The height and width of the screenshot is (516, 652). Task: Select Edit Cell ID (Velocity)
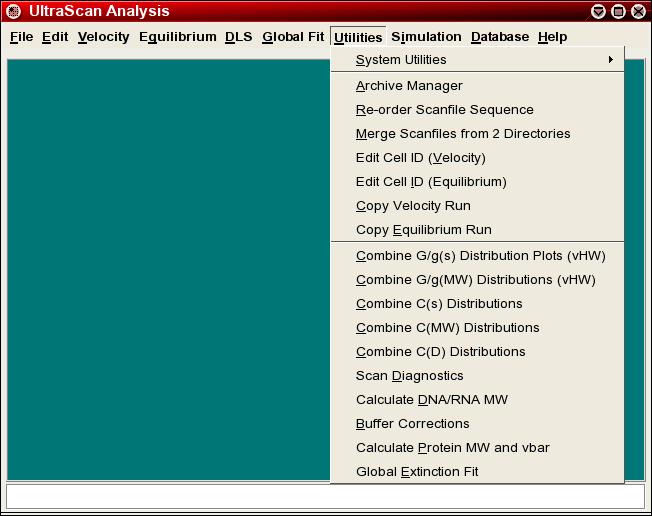click(x=420, y=158)
